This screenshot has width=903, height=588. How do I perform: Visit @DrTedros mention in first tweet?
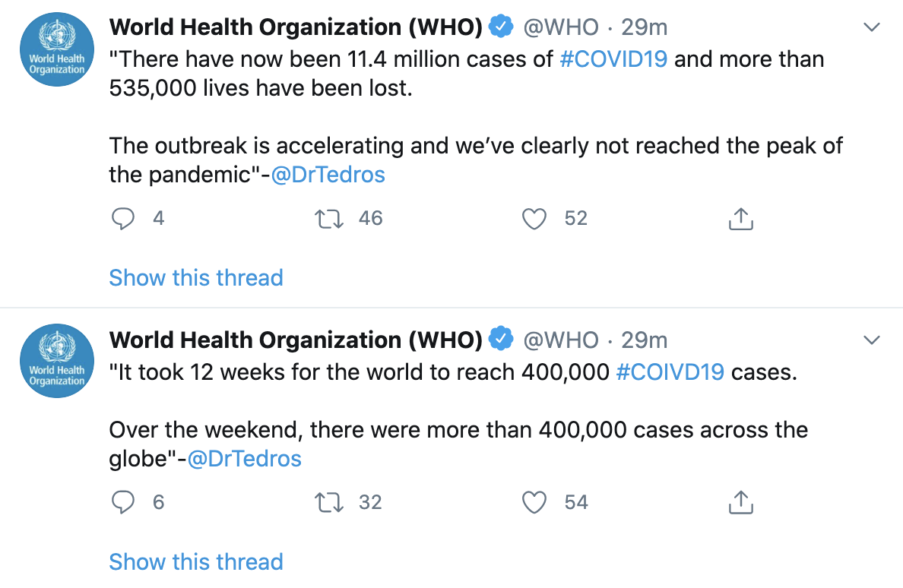328,175
